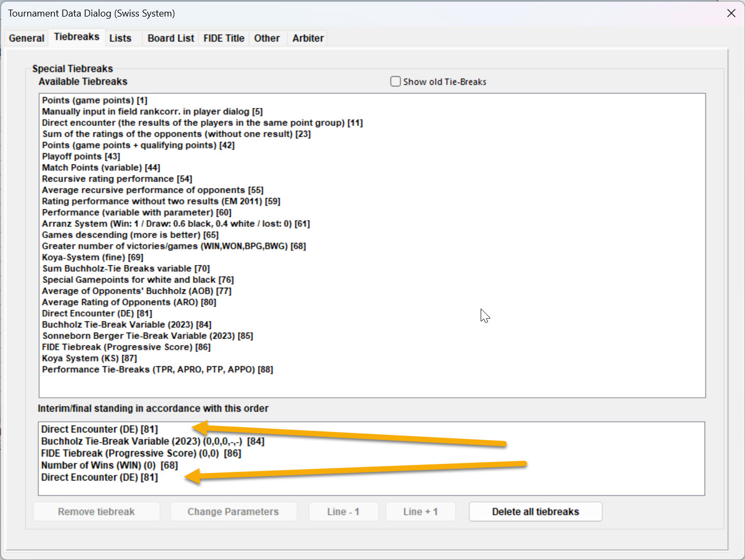Select Points (game points) [1] in available list
The image size is (745, 560).
tap(95, 100)
